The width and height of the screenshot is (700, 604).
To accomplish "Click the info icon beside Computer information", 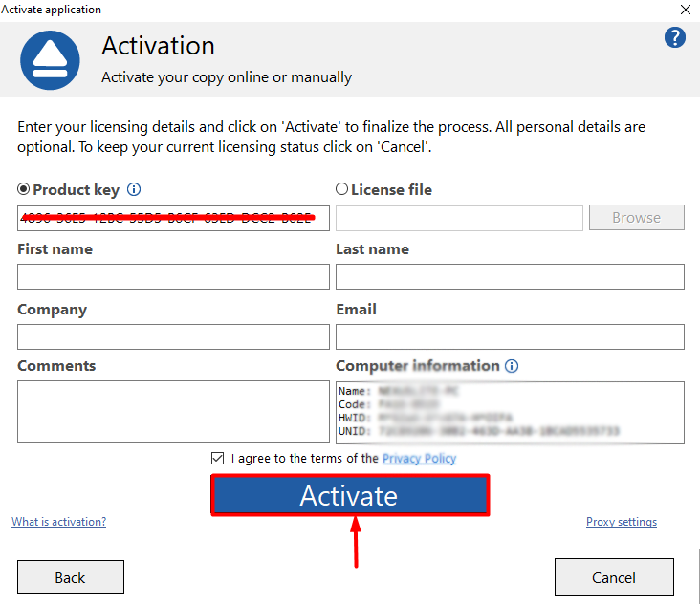I will pos(512,366).
